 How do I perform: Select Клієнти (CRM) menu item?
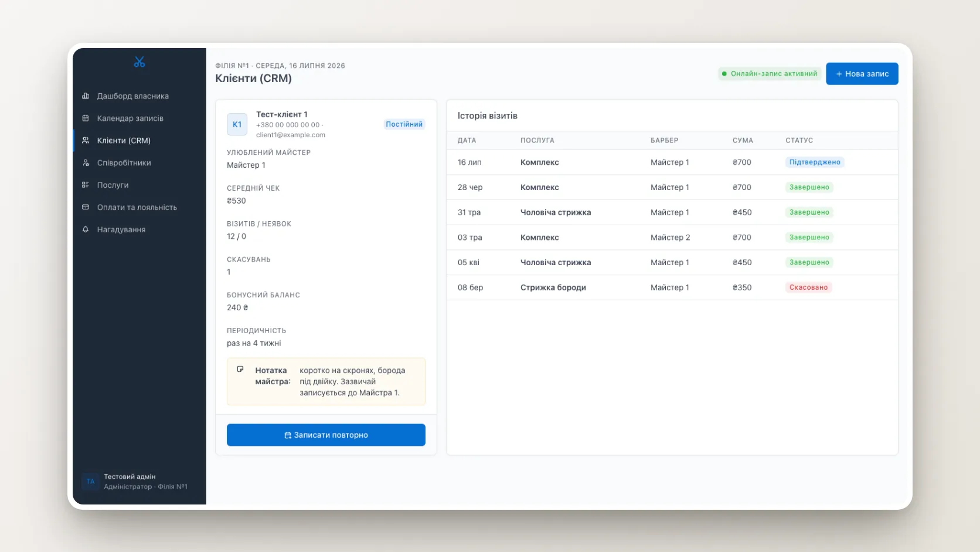click(x=139, y=140)
